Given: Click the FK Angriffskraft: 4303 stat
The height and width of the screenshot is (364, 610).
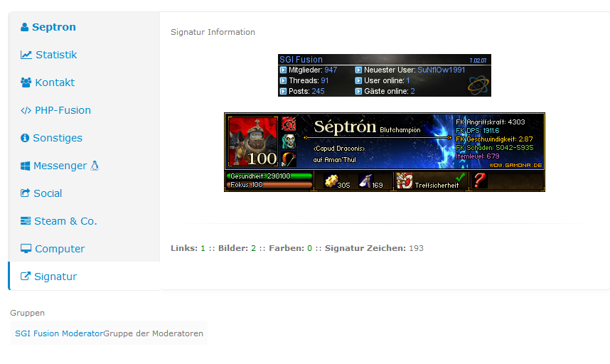Looking at the screenshot, I should coord(491,122).
